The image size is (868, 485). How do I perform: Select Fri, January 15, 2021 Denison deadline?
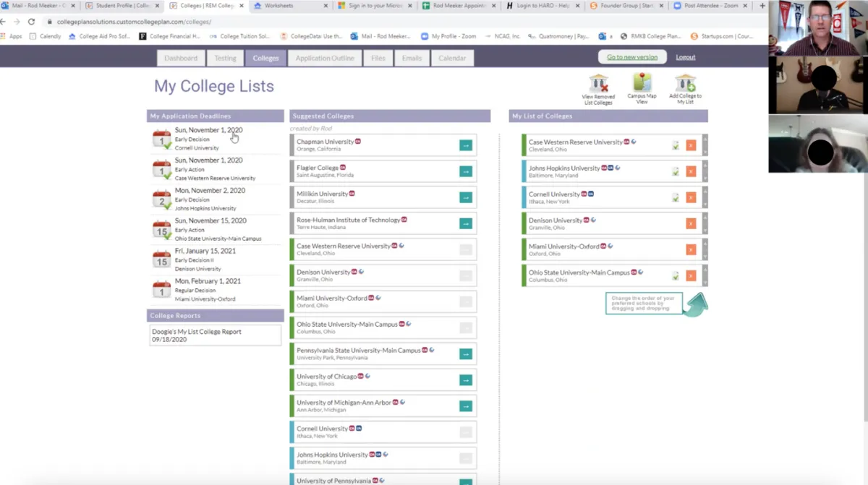(x=216, y=259)
